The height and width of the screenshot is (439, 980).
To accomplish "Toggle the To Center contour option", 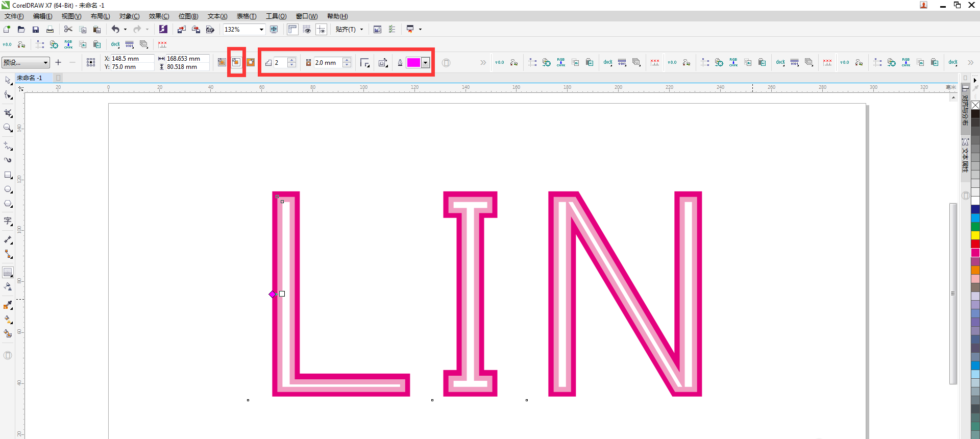I will [x=222, y=62].
